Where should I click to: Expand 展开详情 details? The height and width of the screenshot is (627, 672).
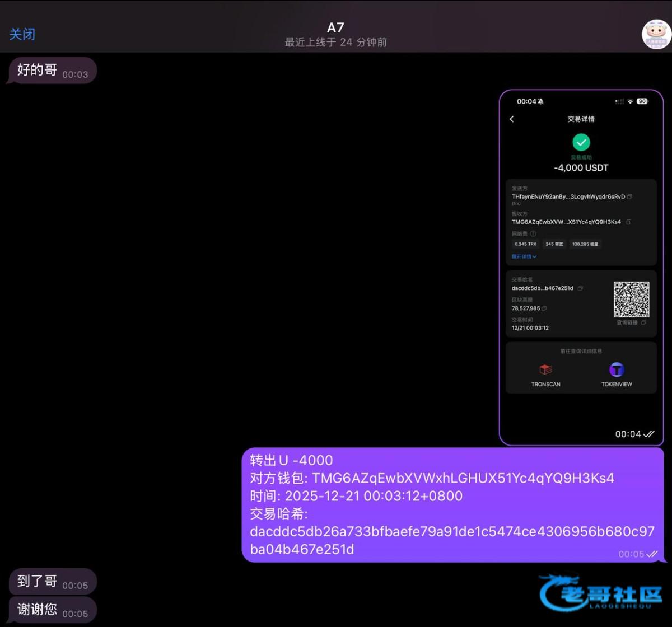524,256
